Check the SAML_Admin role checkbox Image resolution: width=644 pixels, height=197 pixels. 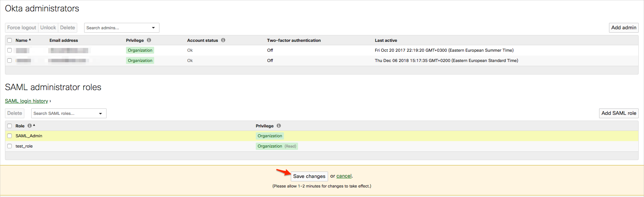(x=10, y=136)
